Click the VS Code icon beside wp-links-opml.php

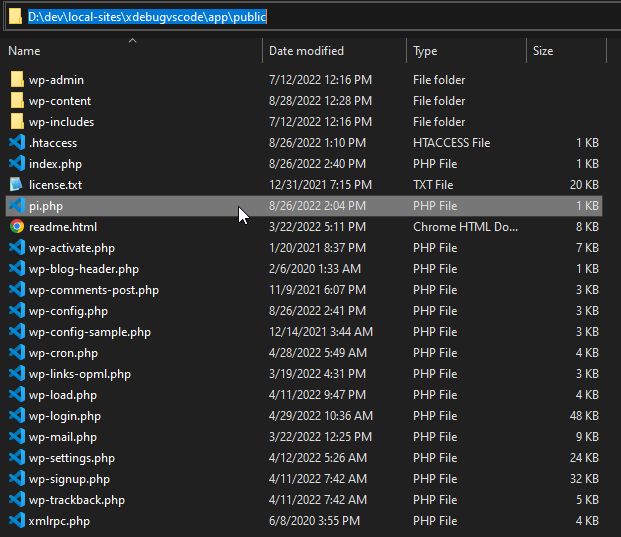click(17, 373)
